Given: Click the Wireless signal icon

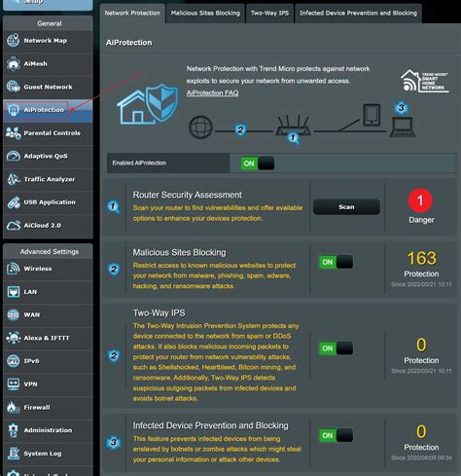Looking at the screenshot, I should pyautogui.click(x=14, y=269).
